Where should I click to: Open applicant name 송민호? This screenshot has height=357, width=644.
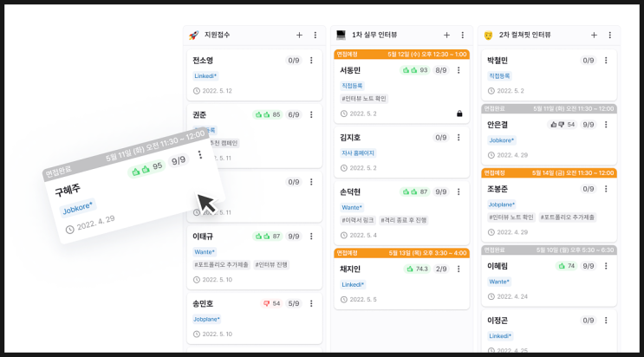tap(203, 303)
